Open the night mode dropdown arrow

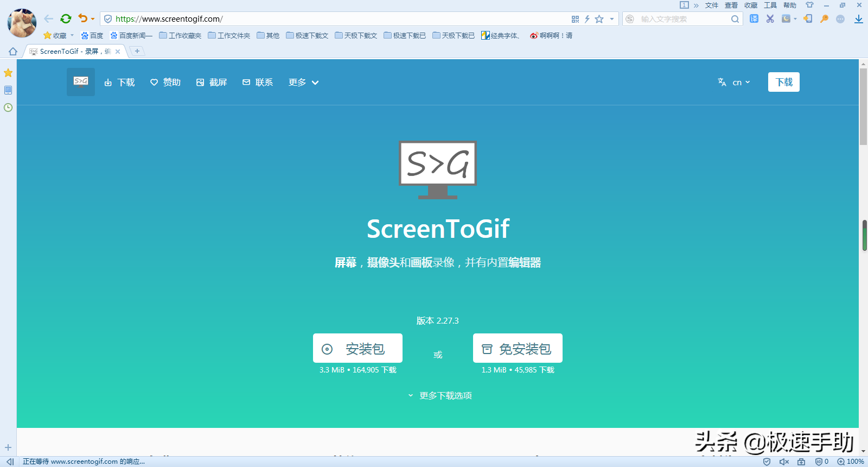(x=795, y=19)
